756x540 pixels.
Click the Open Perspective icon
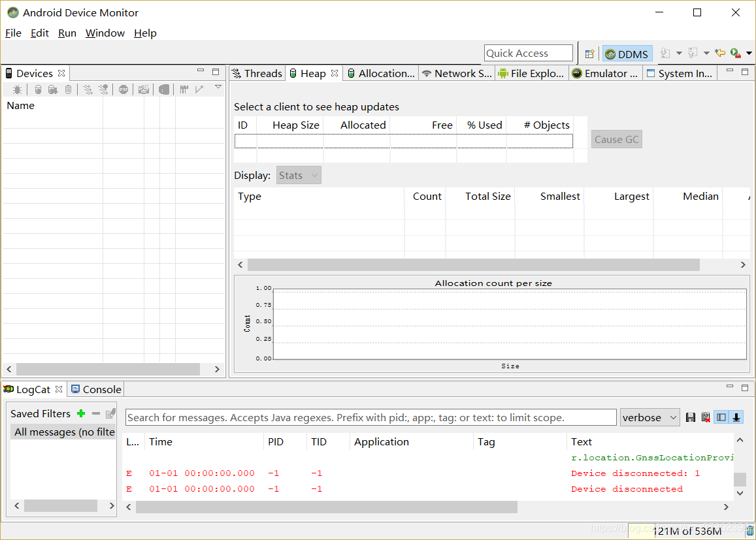[589, 54]
